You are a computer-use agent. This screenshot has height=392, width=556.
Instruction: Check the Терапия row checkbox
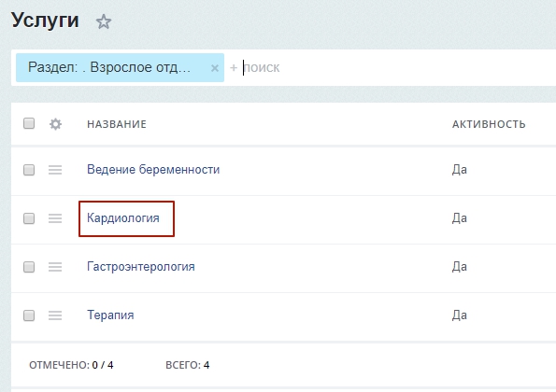point(29,315)
